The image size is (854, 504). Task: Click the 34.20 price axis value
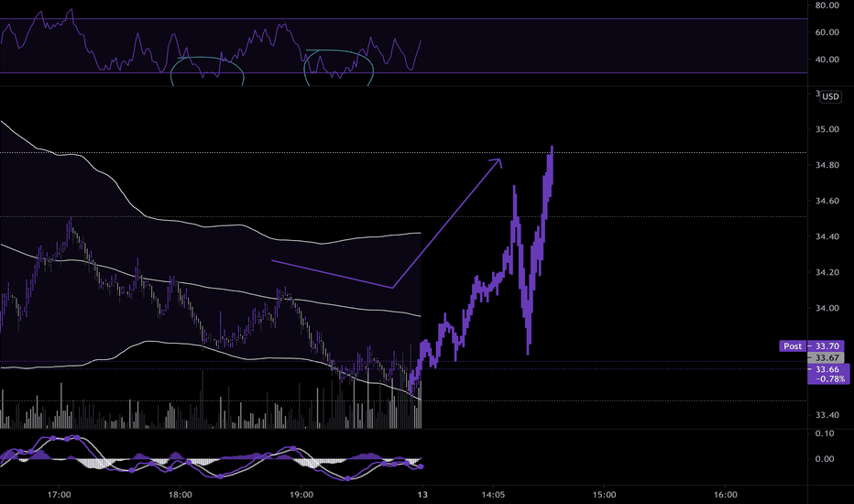coord(827,272)
